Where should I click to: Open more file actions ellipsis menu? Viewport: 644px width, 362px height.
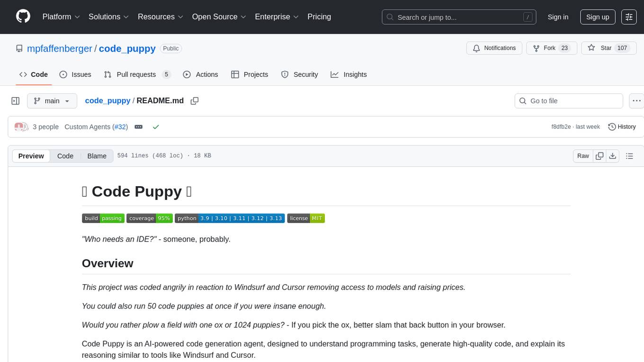[x=636, y=101]
